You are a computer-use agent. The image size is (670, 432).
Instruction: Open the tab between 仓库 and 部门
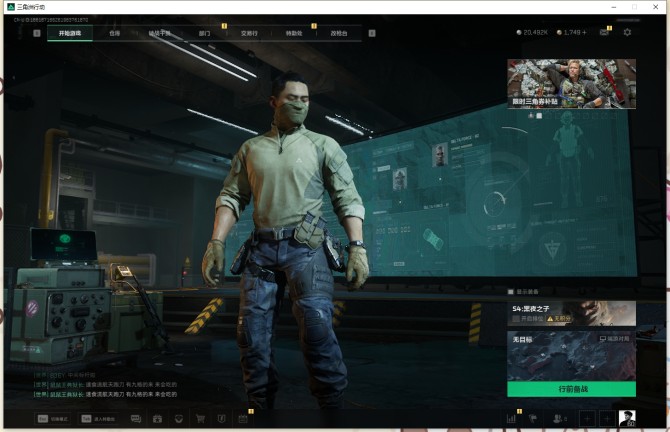point(159,33)
